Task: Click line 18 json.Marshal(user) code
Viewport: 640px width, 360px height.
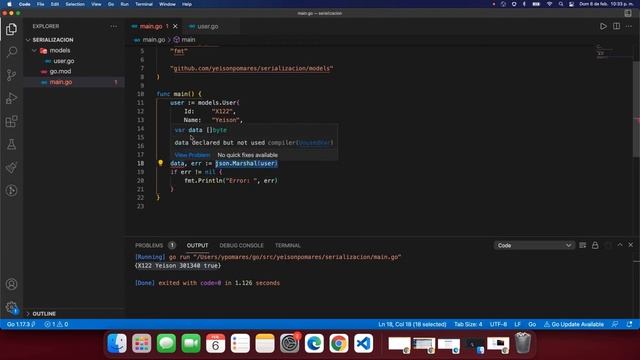Action: tap(246, 163)
